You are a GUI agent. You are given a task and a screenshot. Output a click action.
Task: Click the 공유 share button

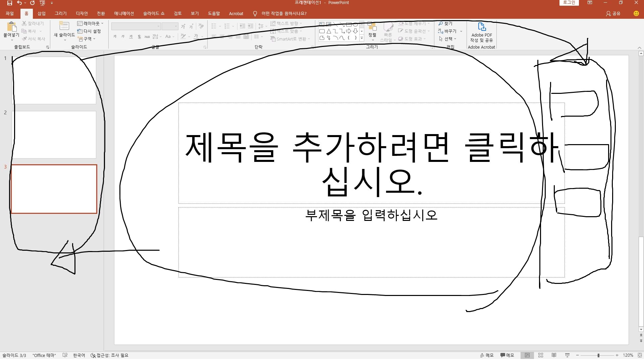click(613, 13)
